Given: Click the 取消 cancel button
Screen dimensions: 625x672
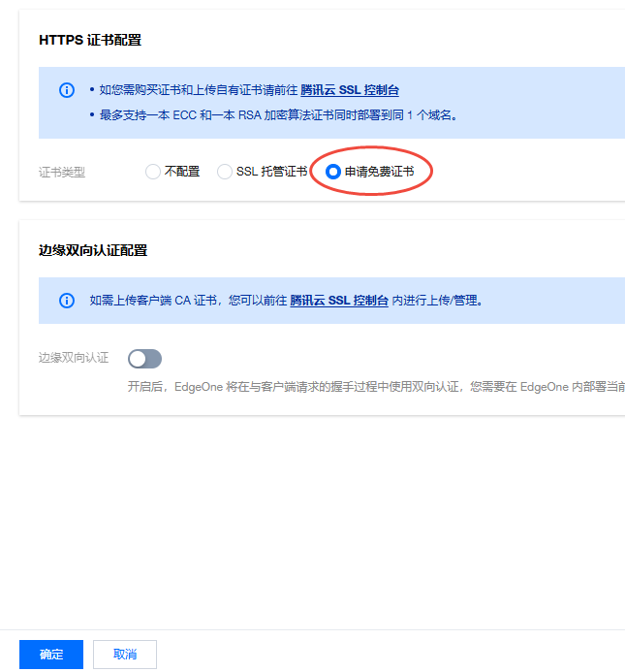Looking at the screenshot, I should pyautogui.click(x=124, y=655).
